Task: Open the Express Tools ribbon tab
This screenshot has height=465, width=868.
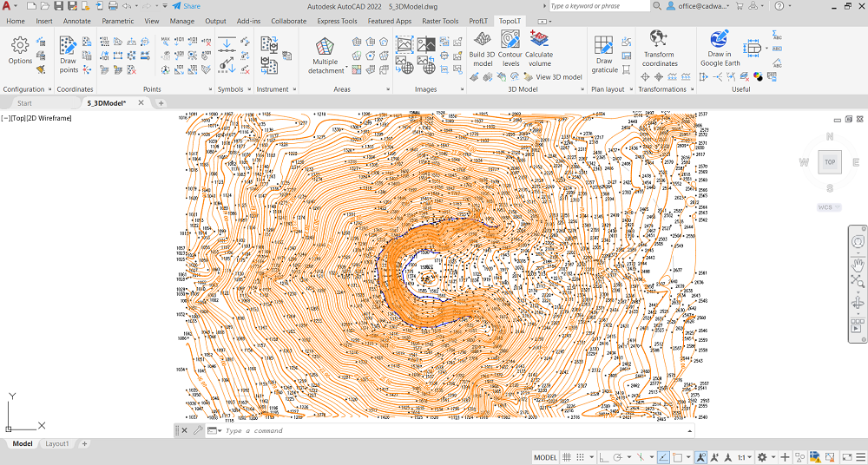Action: pyautogui.click(x=337, y=21)
